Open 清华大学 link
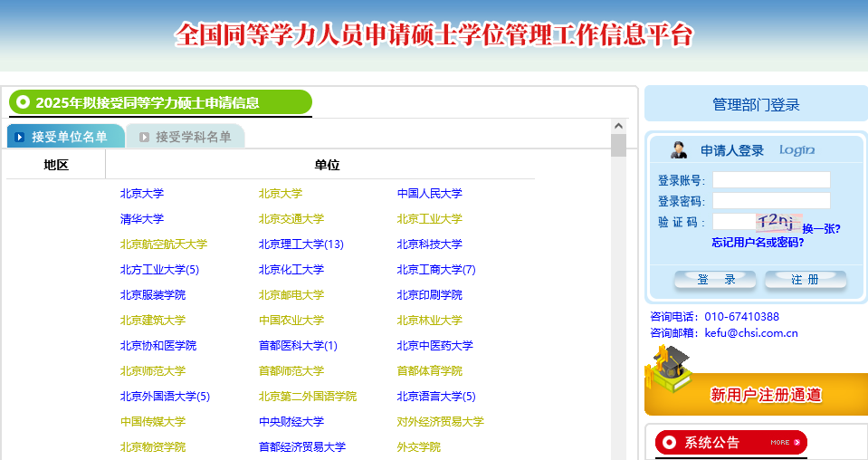This screenshot has width=868, height=460. coord(142,219)
